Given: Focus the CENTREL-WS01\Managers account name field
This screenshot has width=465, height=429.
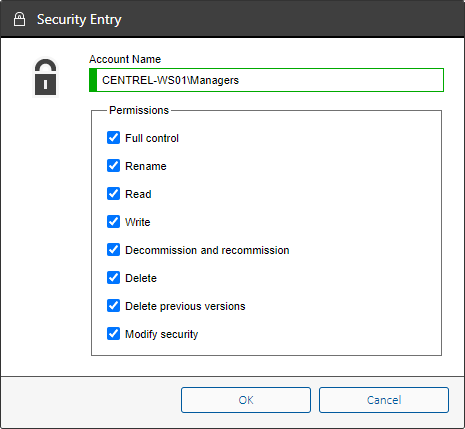Looking at the screenshot, I should [266, 80].
